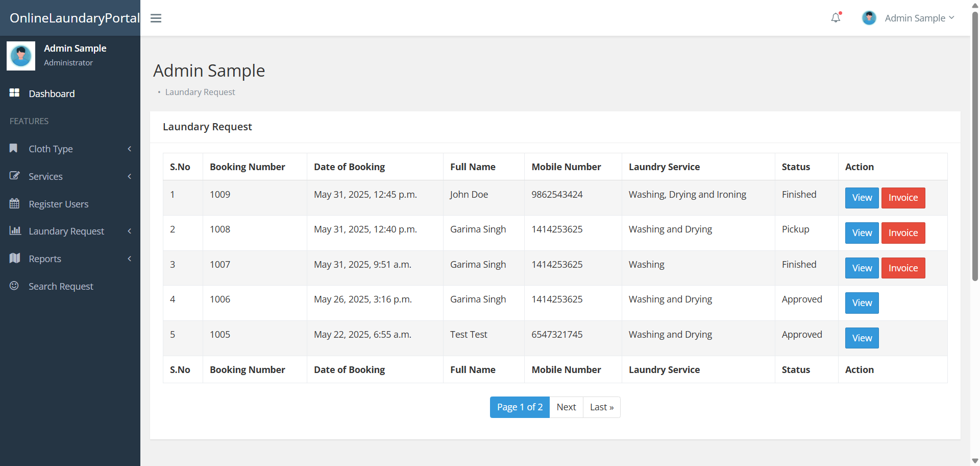Click the Search Request smiley icon
This screenshot has width=980, height=466.
[x=14, y=286]
